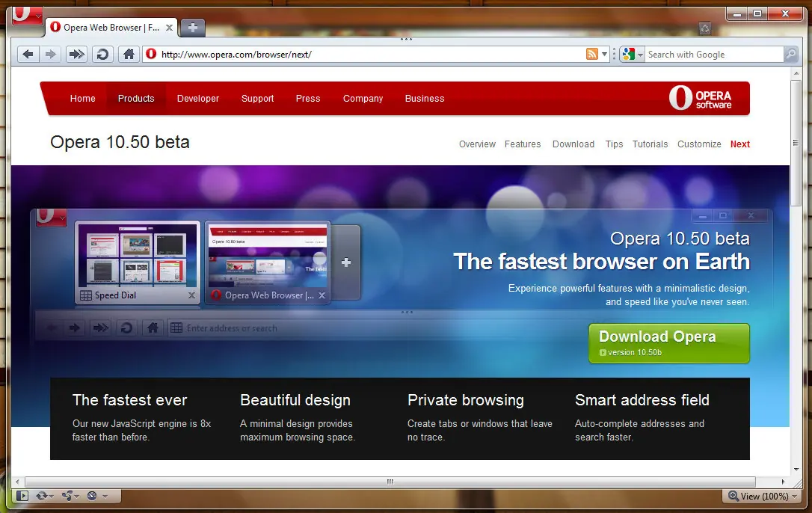Expand the address bar history dropdown
The image size is (812, 513).
604,55
